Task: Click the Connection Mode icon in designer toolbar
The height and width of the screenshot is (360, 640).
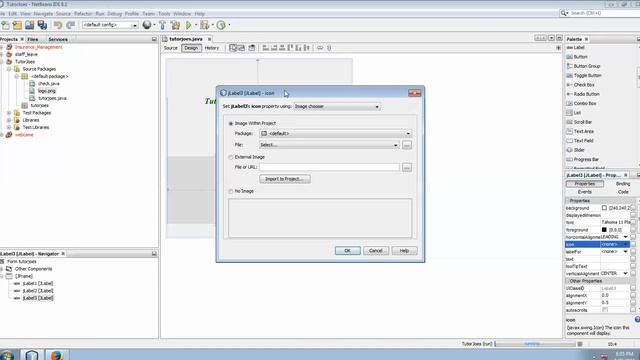Action: coord(241,48)
